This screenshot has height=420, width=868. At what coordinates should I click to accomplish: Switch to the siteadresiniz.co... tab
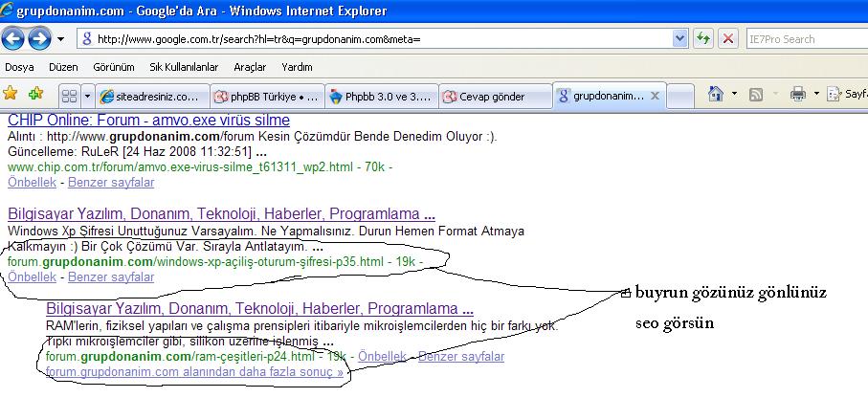point(153,97)
